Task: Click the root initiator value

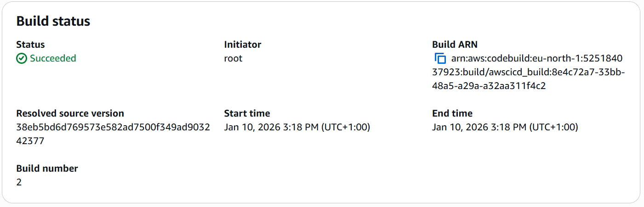Action: (x=233, y=58)
